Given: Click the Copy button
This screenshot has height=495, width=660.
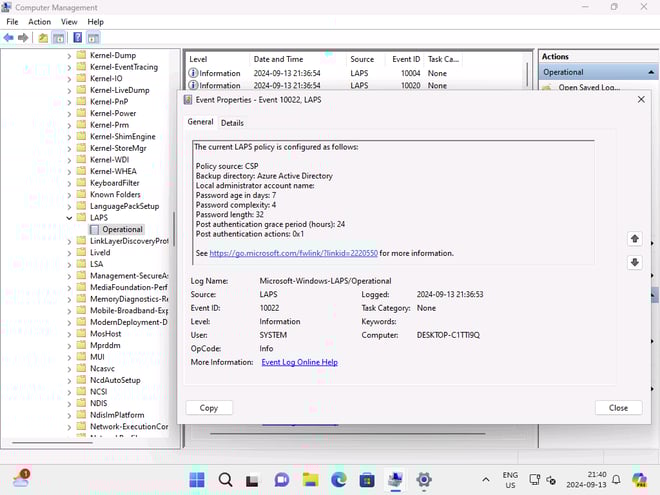Looking at the screenshot, I should click(x=209, y=408).
